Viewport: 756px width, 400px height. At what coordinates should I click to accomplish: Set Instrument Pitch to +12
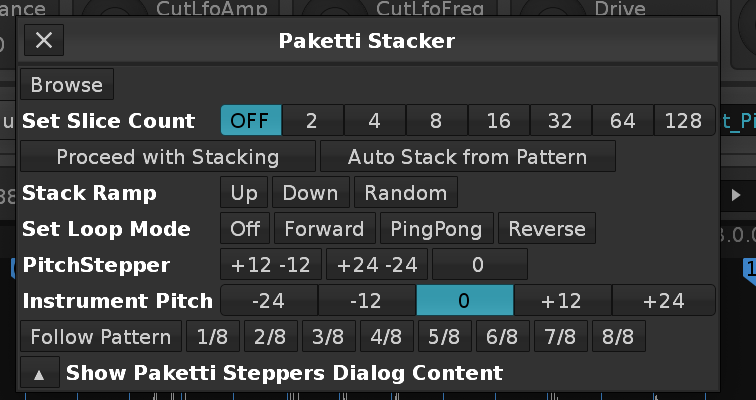562,301
